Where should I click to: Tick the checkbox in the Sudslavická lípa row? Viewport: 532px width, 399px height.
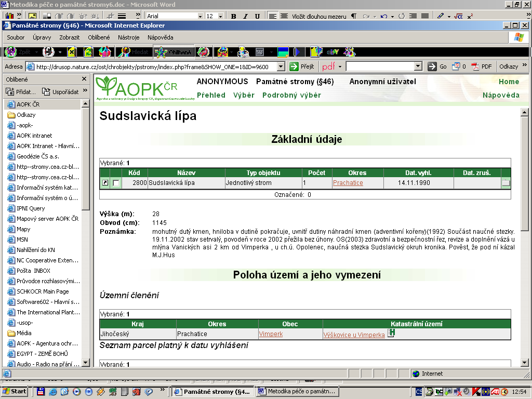pos(116,183)
